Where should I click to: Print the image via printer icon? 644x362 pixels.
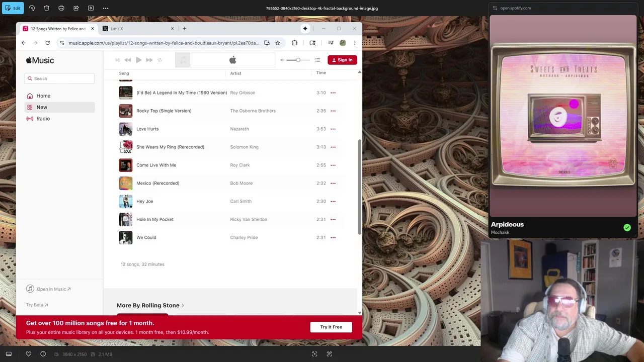pyautogui.click(x=61, y=8)
